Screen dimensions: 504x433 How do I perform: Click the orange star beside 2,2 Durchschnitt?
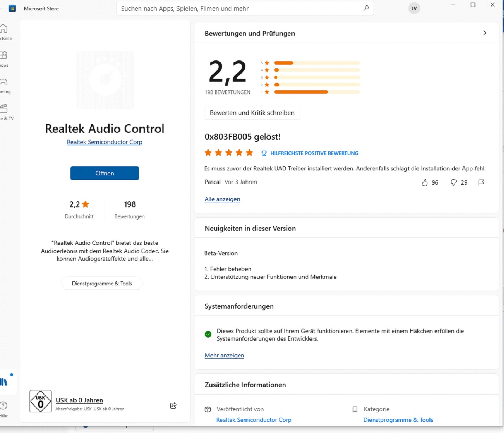click(x=85, y=204)
